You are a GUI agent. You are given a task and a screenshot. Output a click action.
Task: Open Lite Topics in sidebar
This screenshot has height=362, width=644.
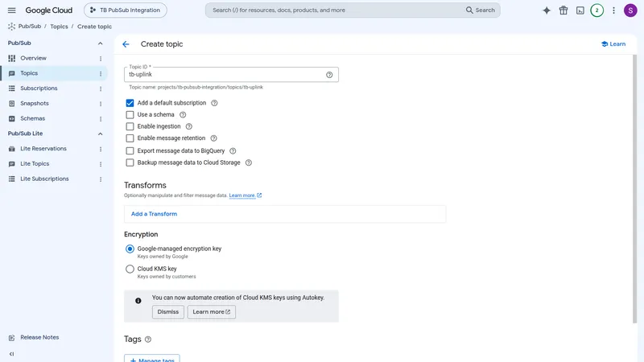[x=35, y=164]
